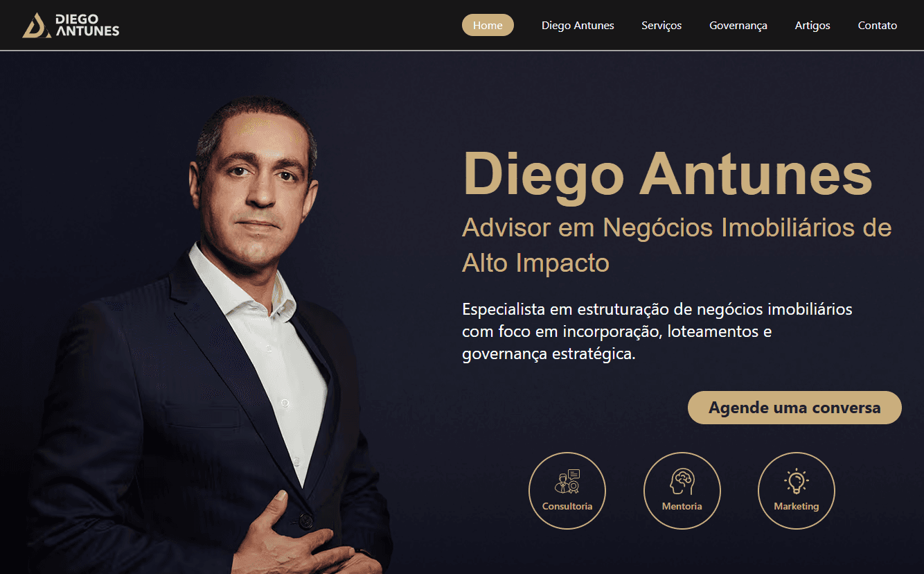
Task: Click the Consultoria people-with-badge icon
Action: click(567, 480)
